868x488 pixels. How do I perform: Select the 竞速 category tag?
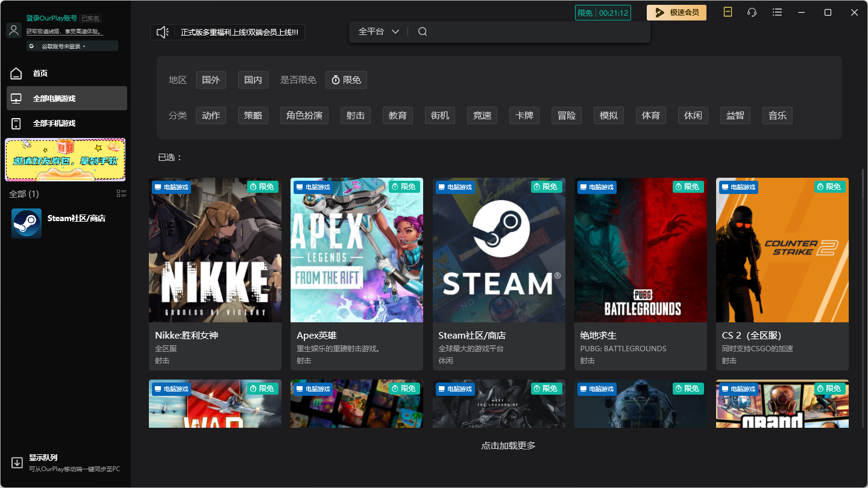click(482, 116)
